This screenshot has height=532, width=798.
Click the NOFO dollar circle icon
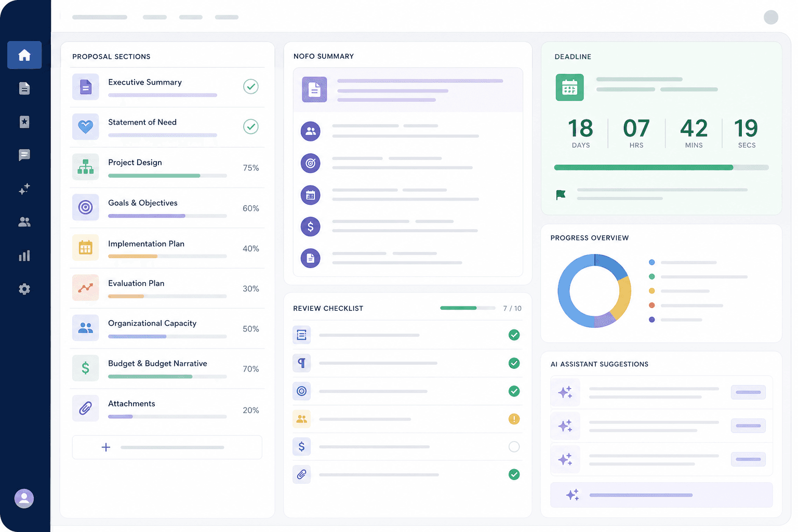pos(311,227)
